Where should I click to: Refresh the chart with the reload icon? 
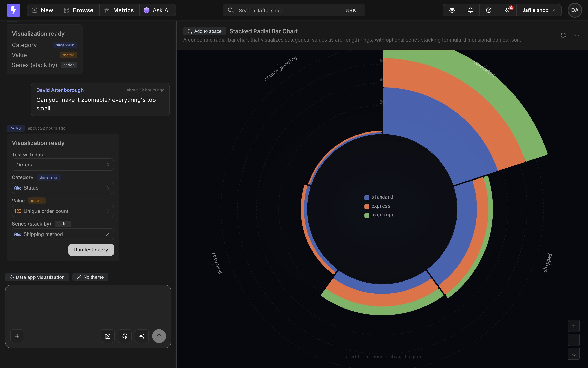coord(563,35)
